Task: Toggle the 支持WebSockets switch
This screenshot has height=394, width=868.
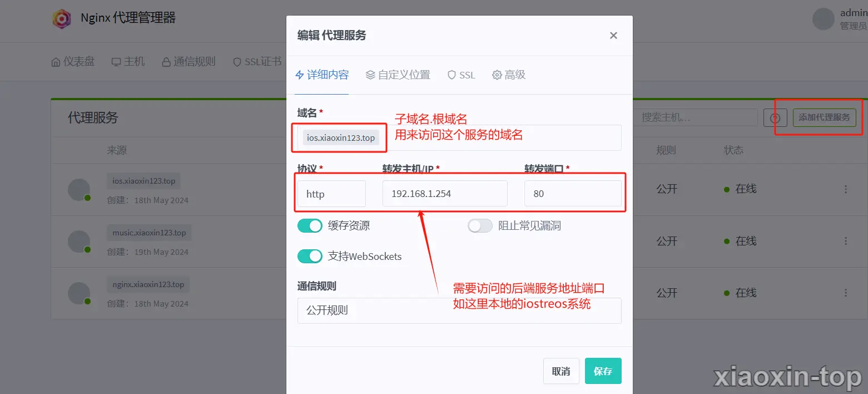Action: click(310, 256)
